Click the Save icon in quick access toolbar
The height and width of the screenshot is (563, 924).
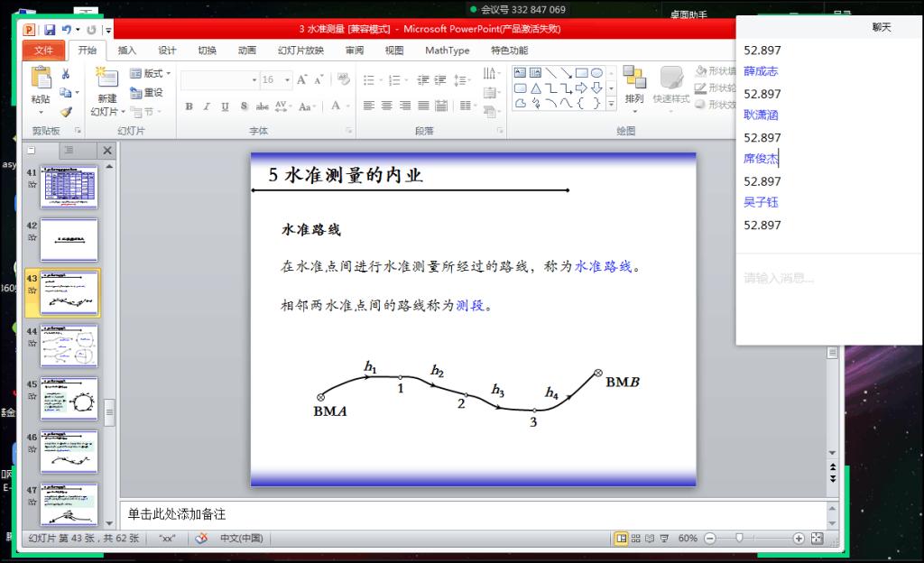click(x=50, y=31)
